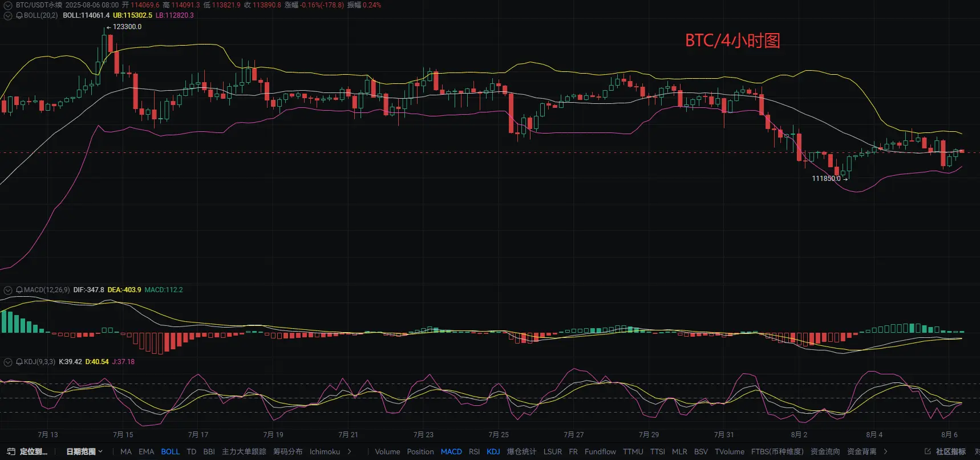Image resolution: width=980 pixels, height=460 pixels.
Task: Enable the Volume sub-indicator
Action: [x=387, y=451]
